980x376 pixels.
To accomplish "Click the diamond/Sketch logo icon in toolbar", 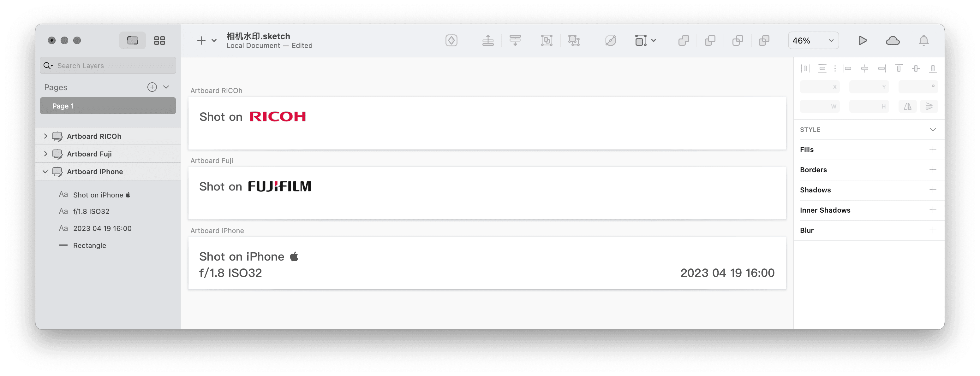I will [x=451, y=41].
